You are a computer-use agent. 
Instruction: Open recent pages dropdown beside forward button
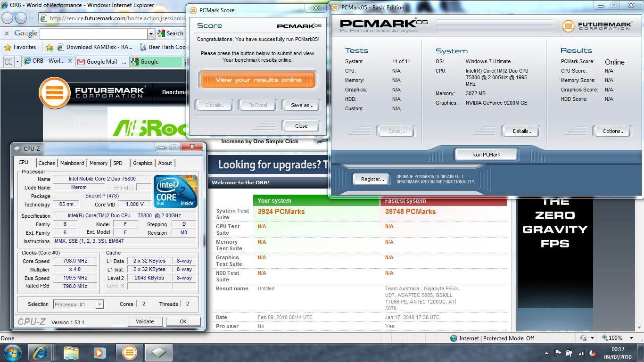point(31,19)
